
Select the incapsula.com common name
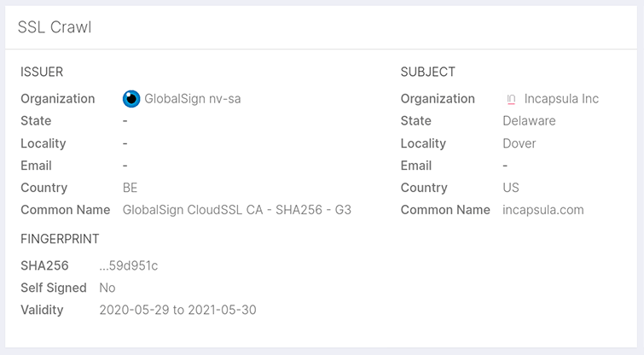(x=543, y=210)
